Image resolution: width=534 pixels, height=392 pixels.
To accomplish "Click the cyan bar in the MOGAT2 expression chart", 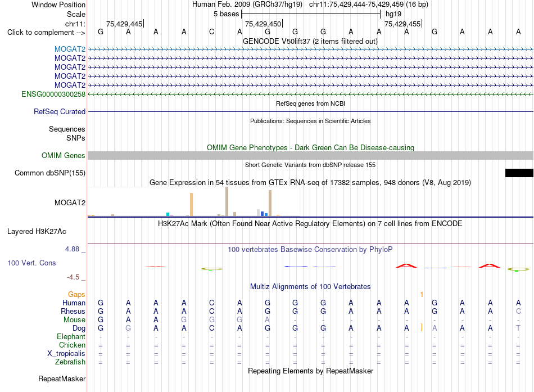I will (x=168, y=214).
